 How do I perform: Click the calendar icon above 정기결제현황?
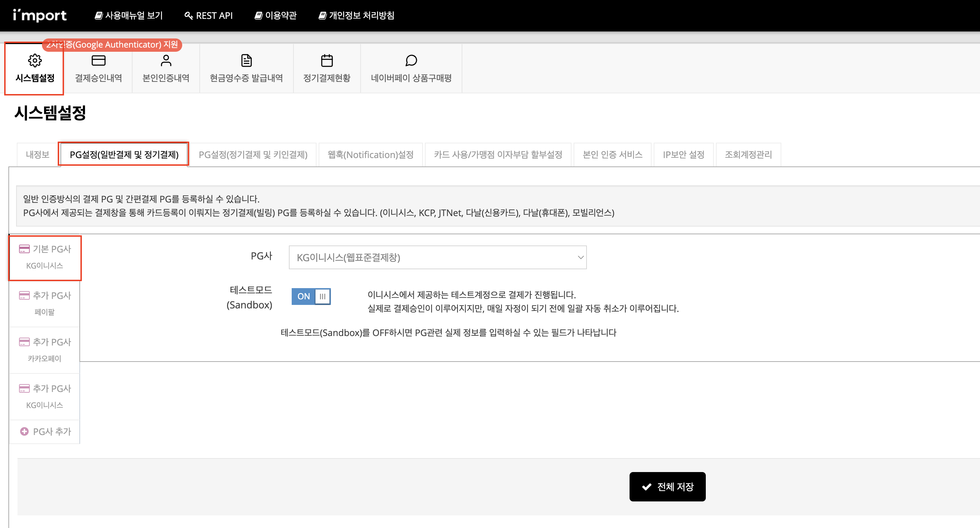[327, 60]
